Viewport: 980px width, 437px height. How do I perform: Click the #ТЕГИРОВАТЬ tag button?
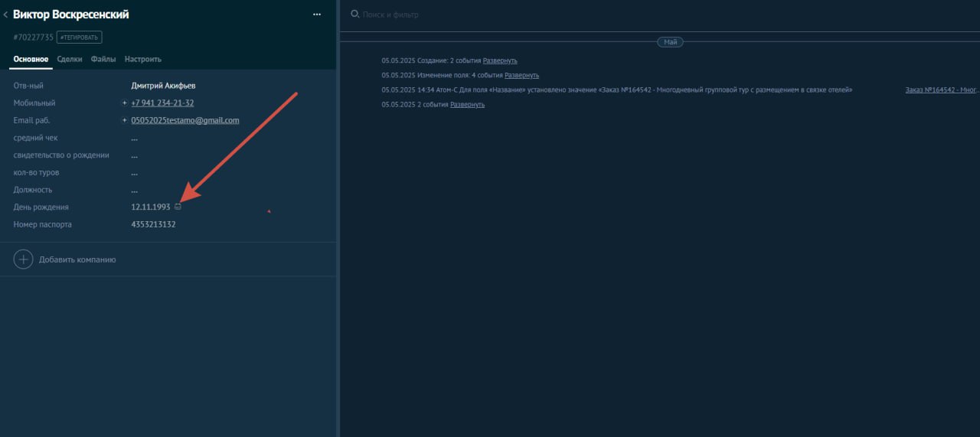coord(80,37)
